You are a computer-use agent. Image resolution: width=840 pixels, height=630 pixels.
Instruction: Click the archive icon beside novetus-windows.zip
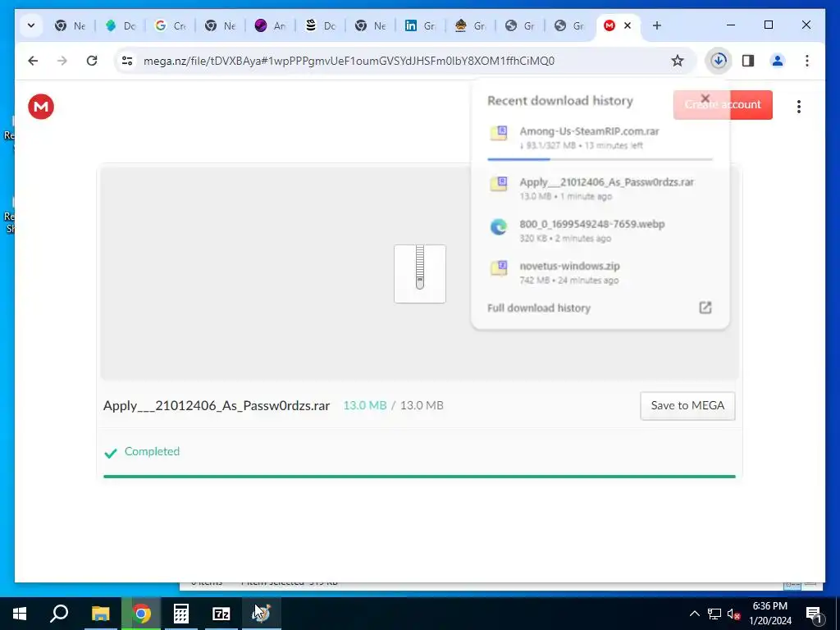(x=499, y=268)
